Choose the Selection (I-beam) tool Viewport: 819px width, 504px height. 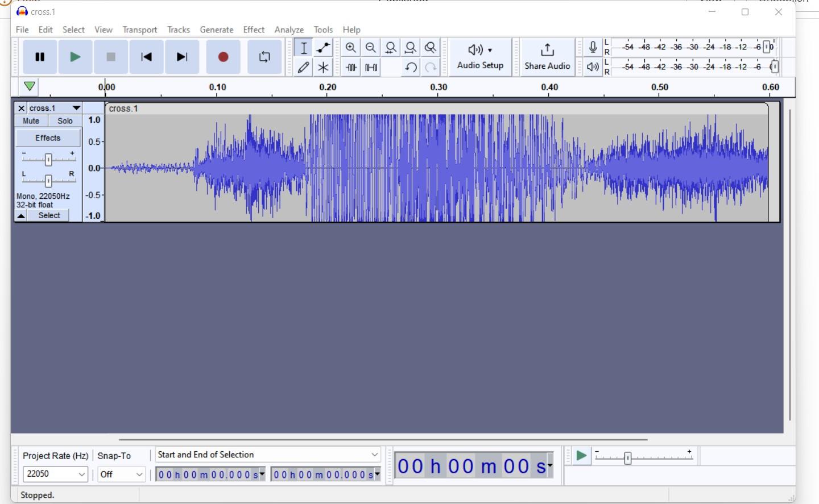pos(304,48)
